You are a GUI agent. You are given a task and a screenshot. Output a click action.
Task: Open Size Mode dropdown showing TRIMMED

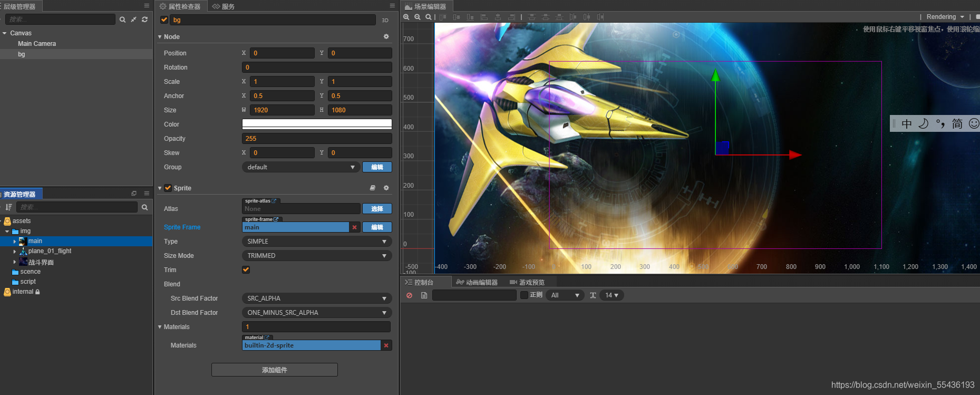[x=317, y=256]
